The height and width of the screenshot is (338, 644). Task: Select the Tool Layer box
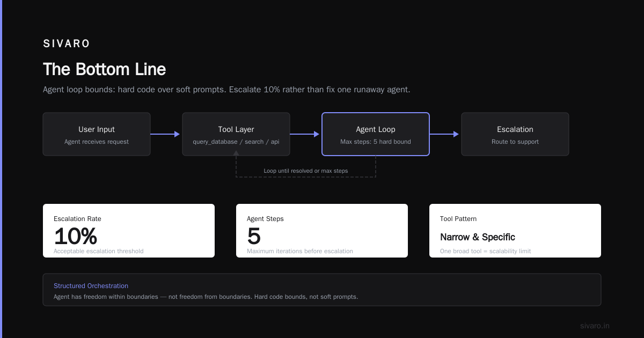236,134
